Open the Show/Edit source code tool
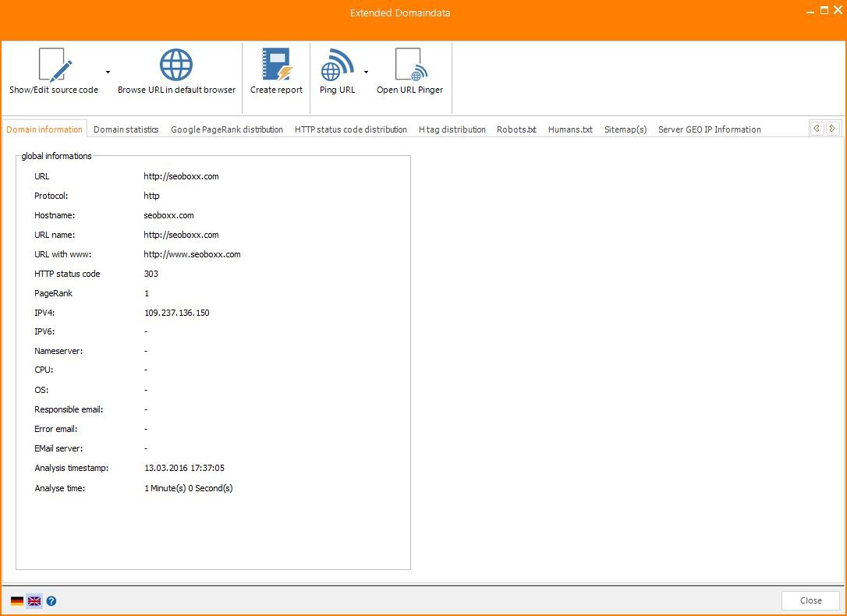847x616 pixels. (54, 71)
